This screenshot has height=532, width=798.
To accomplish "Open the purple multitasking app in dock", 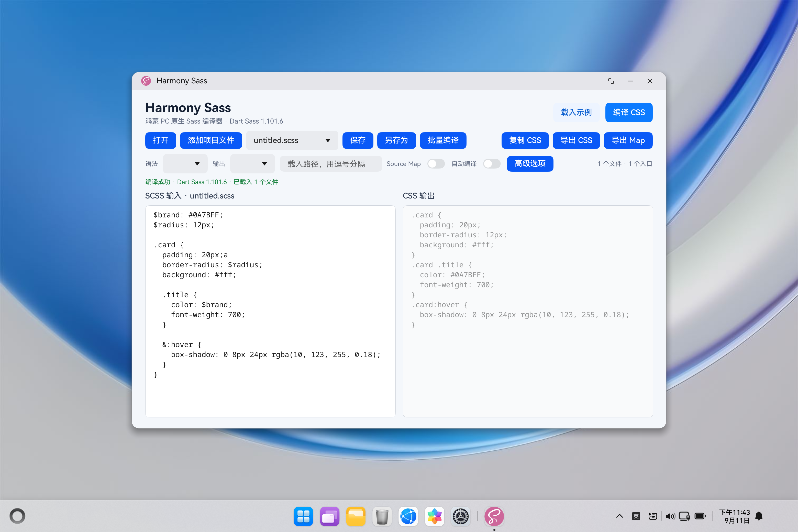I will (x=329, y=516).
